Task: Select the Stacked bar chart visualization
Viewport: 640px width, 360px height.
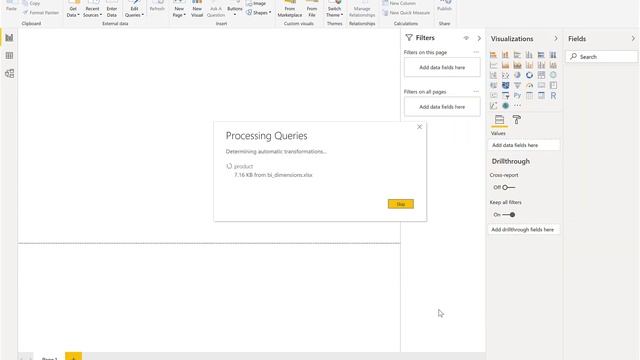Action: tap(493, 55)
